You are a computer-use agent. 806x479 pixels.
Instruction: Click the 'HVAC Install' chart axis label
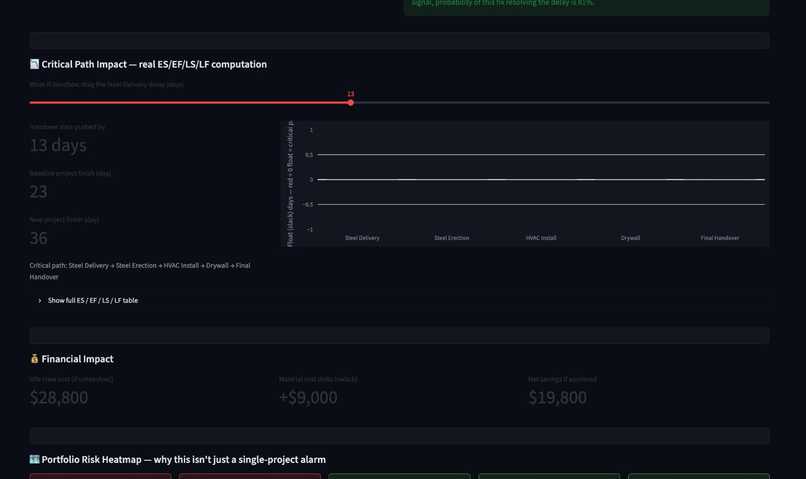pyautogui.click(x=541, y=238)
